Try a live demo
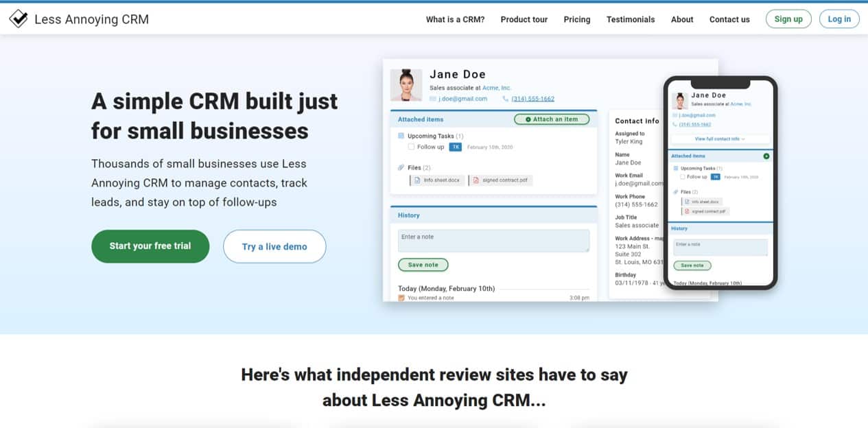 274,246
